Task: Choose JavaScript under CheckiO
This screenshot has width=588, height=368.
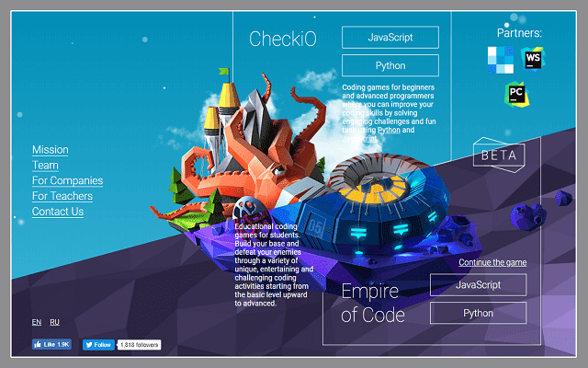Action: [390, 37]
